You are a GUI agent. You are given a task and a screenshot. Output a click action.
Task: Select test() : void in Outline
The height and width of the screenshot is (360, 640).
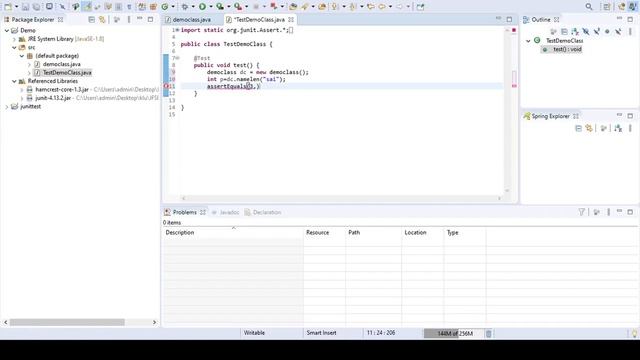567,49
